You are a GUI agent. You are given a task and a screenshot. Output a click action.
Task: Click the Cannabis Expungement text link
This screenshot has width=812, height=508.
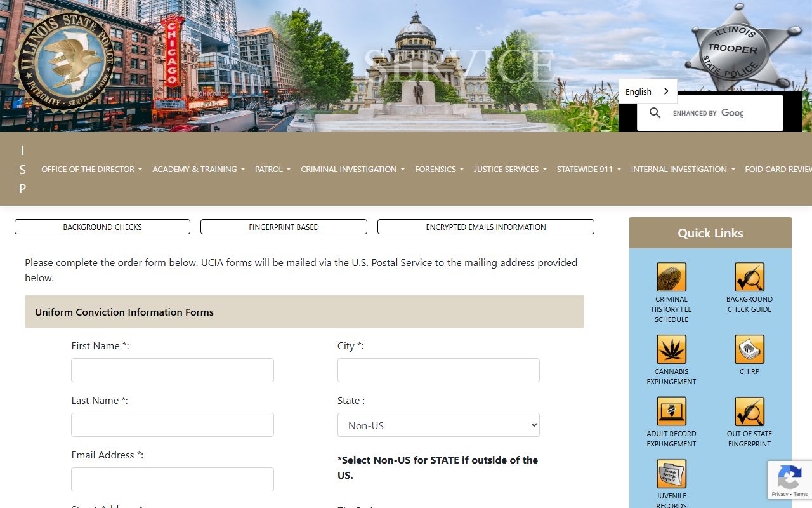[671, 377]
